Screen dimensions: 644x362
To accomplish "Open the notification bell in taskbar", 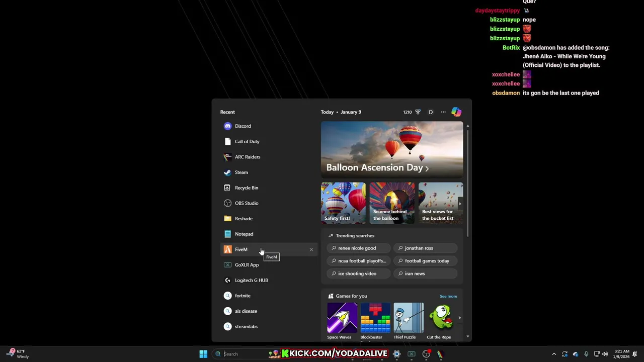I will 635,354.
